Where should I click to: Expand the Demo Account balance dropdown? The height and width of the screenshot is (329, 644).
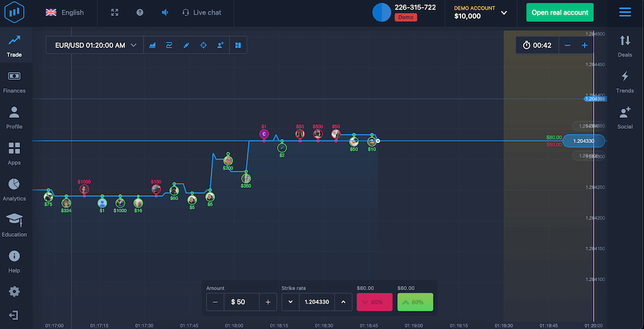point(504,13)
